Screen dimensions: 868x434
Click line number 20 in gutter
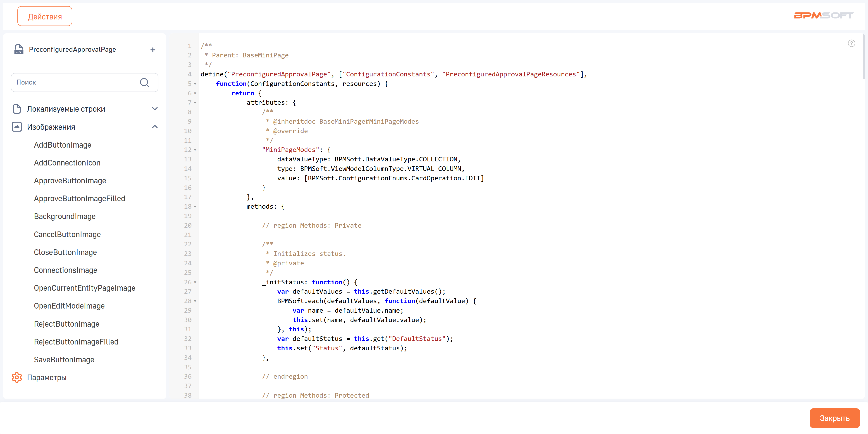pos(188,226)
